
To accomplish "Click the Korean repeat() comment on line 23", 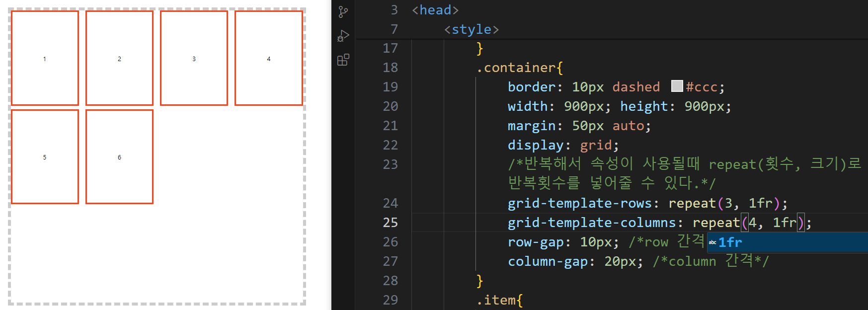I will tap(685, 173).
